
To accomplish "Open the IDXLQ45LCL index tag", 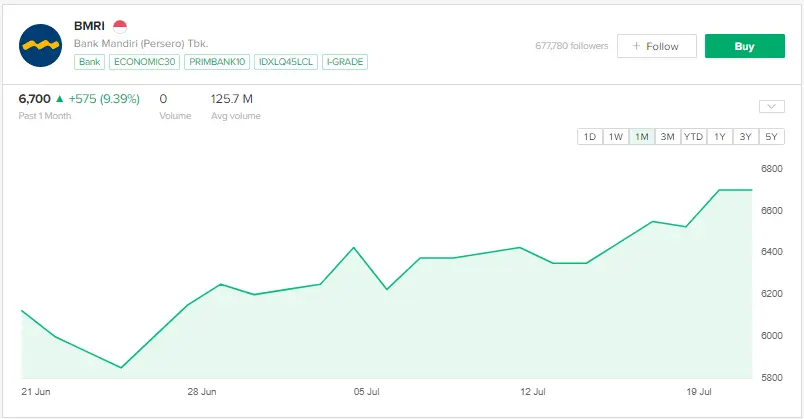I will point(286,62).
